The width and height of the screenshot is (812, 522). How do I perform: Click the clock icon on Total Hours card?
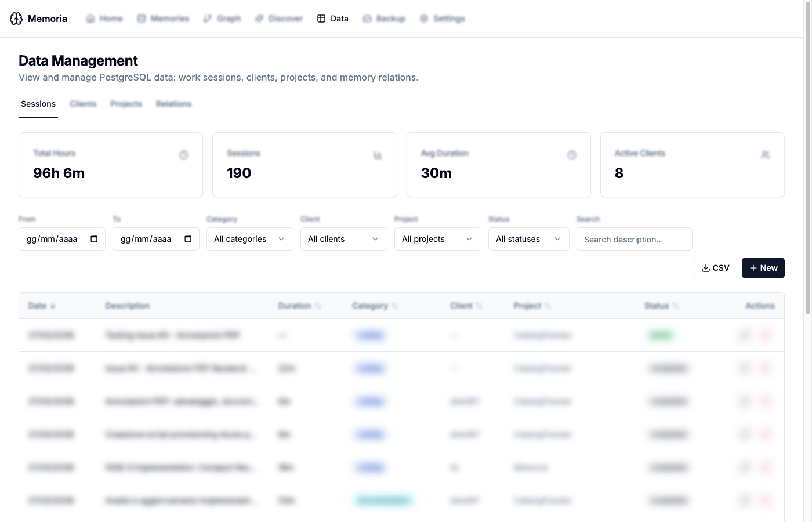click(184, 155)
